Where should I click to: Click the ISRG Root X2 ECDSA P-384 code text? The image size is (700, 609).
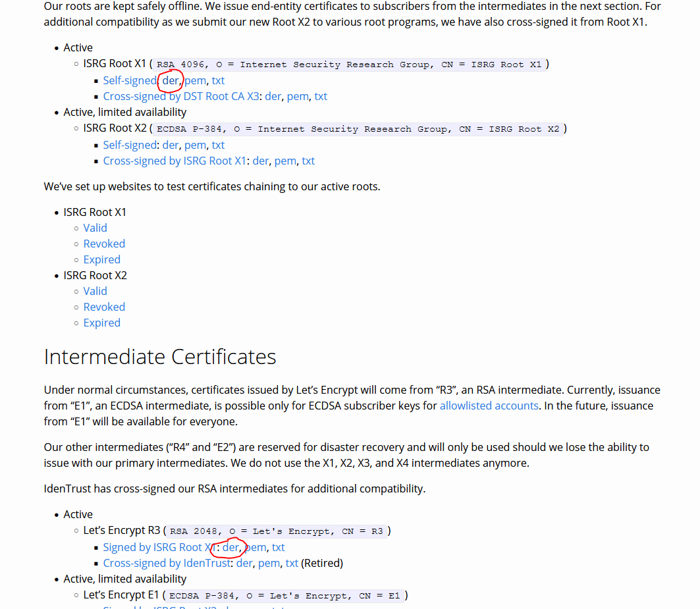pos(358,129)
